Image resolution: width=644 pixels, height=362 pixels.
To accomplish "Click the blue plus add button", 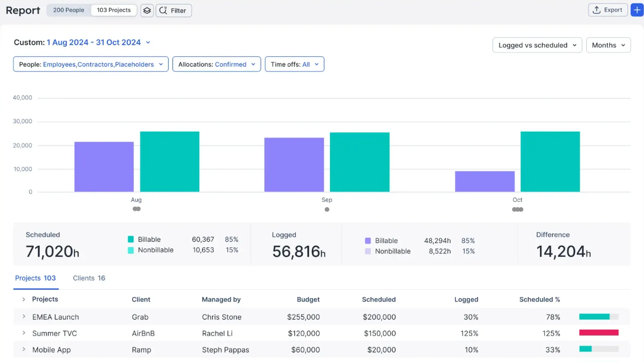I will [x=637, y=10].
